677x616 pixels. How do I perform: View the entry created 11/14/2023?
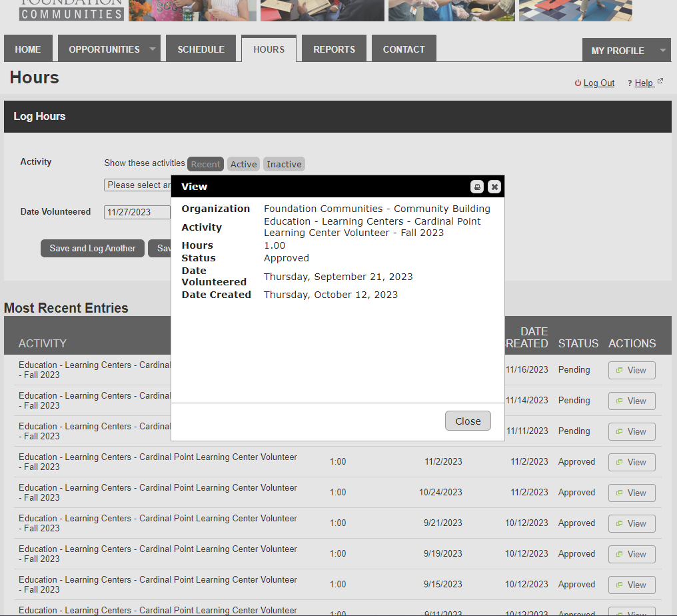coord(632,401)
